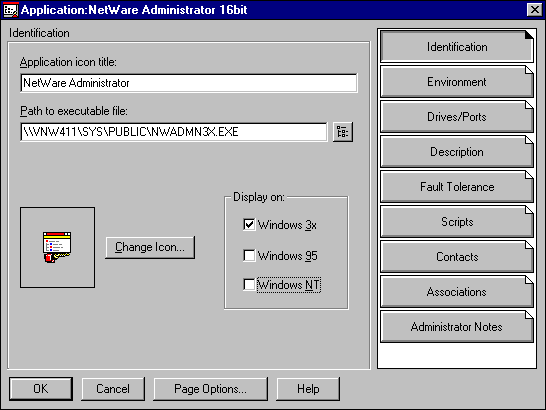Image resolution: width=546 pixels, height=410 pixels.
Task: Click the NetWare Administrator application icon preview
Action: 57,247
